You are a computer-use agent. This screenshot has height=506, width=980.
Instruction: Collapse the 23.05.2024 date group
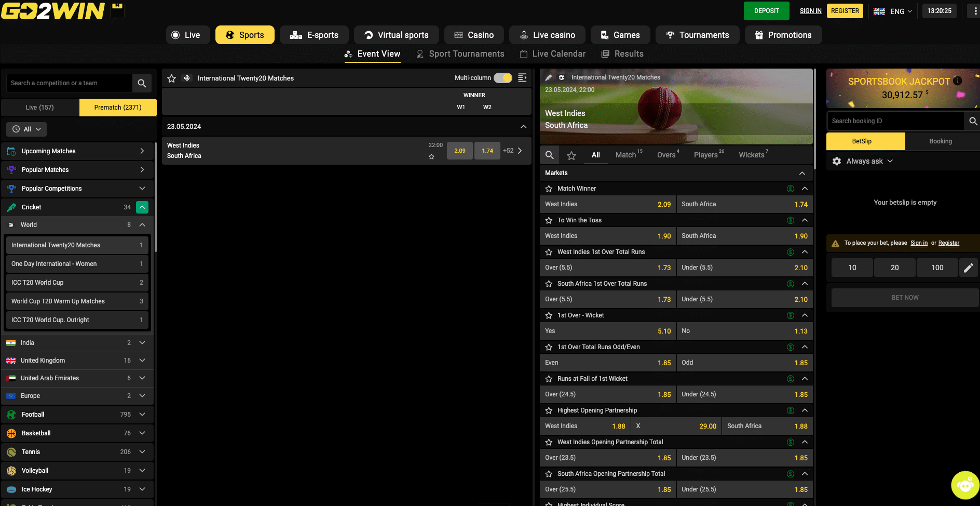coord(523,127)
